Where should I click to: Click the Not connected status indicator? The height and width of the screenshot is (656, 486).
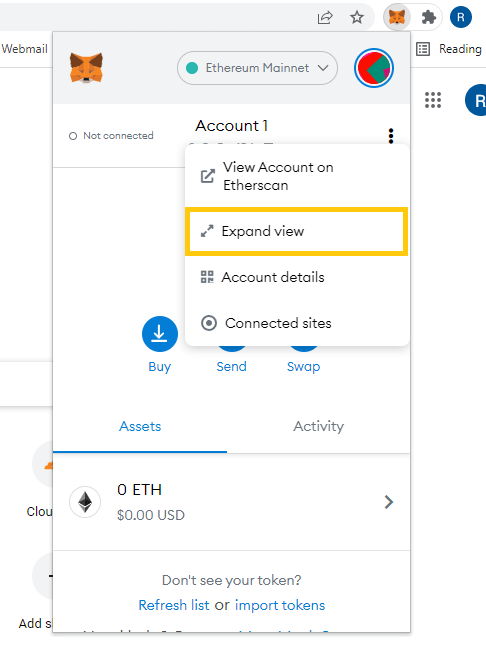click(111, 136)
